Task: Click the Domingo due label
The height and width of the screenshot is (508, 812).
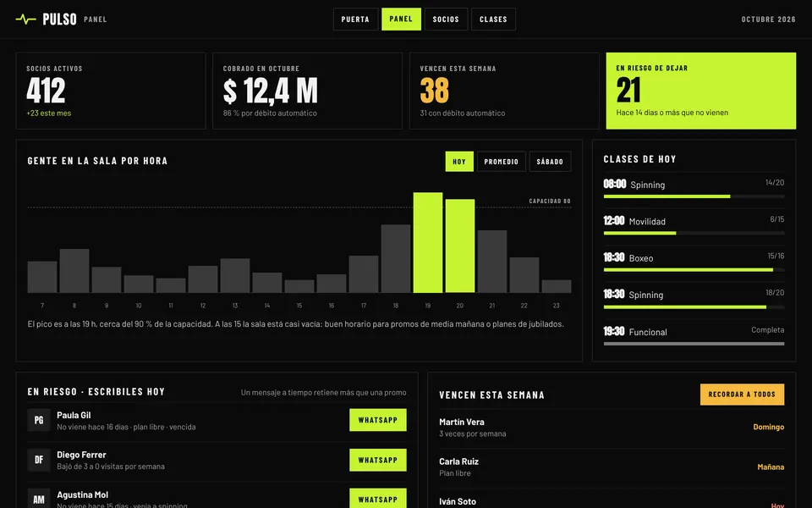Action: pyautogui.click(x=769, y=427)
